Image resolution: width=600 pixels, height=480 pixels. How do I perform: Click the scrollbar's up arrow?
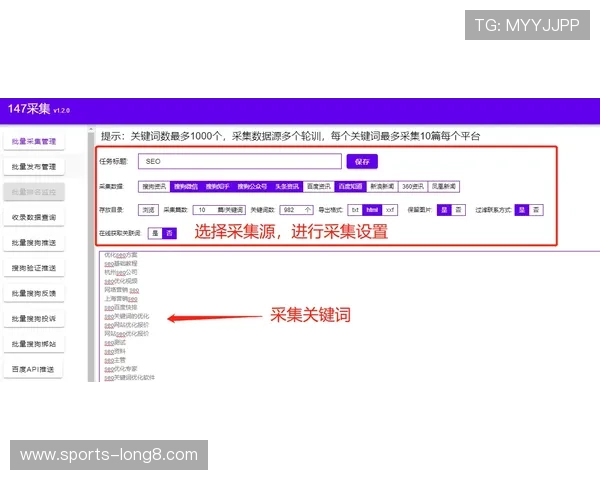91,129
